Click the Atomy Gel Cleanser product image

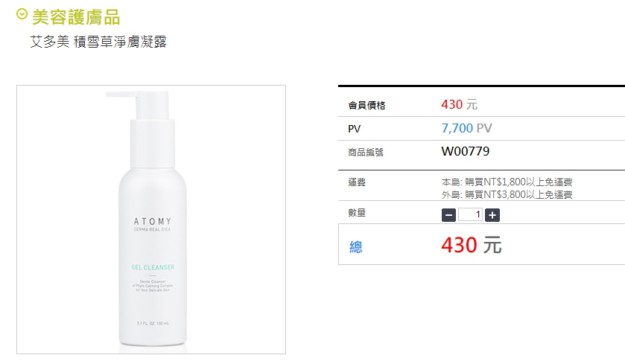pyautogui.click(x=151, y=220)
